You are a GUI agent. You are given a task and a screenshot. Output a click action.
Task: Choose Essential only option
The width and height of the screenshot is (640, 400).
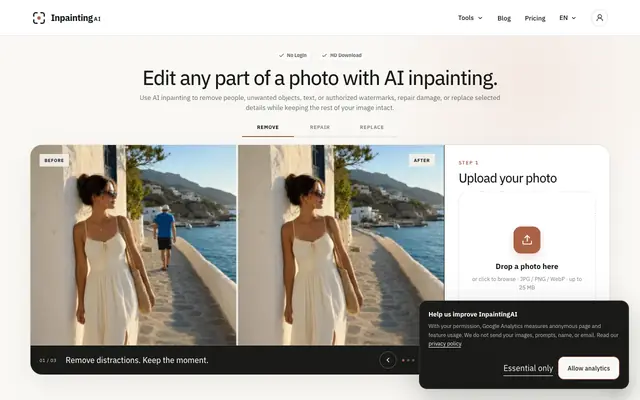coord(528,368)
